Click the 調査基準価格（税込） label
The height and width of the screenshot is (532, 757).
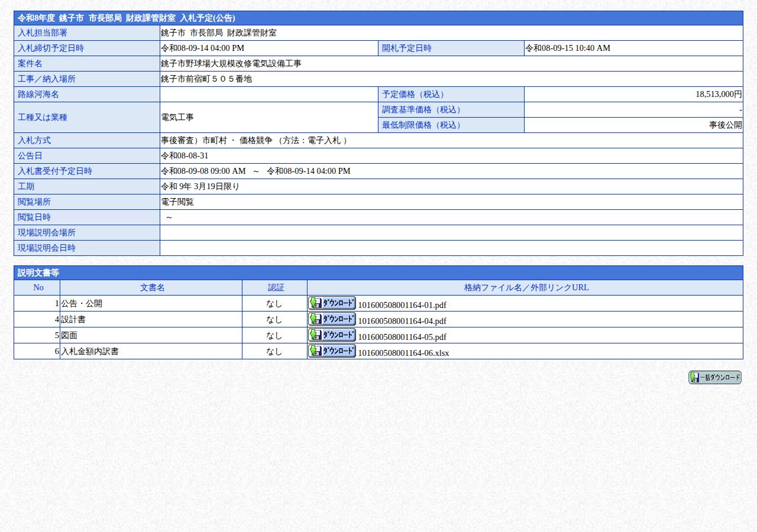coord(423,110)
